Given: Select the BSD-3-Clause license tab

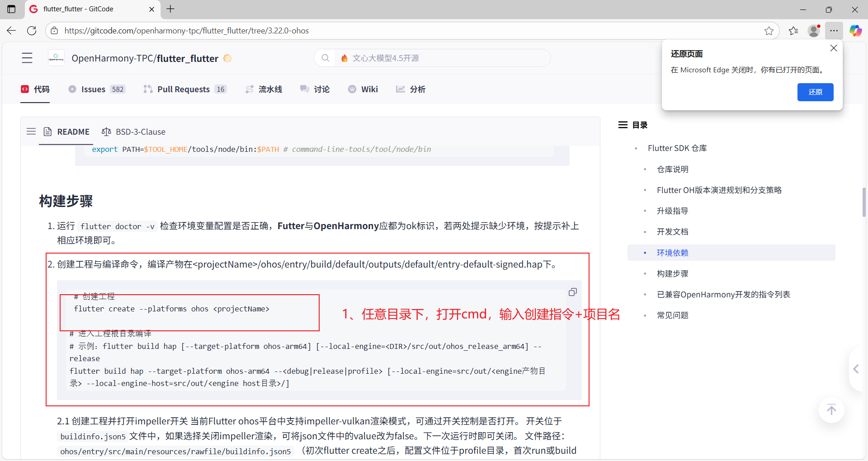Looking at the screenshot, I should coord(134,132).
